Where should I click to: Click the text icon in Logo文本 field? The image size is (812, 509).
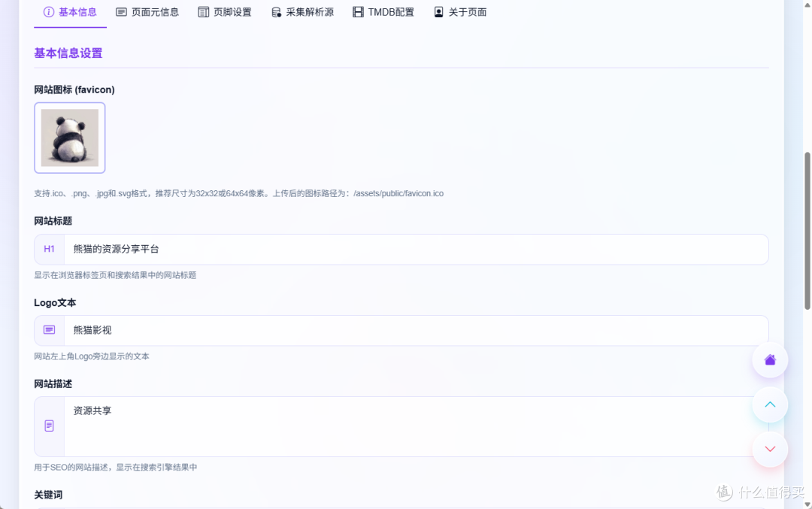(49, 330)
